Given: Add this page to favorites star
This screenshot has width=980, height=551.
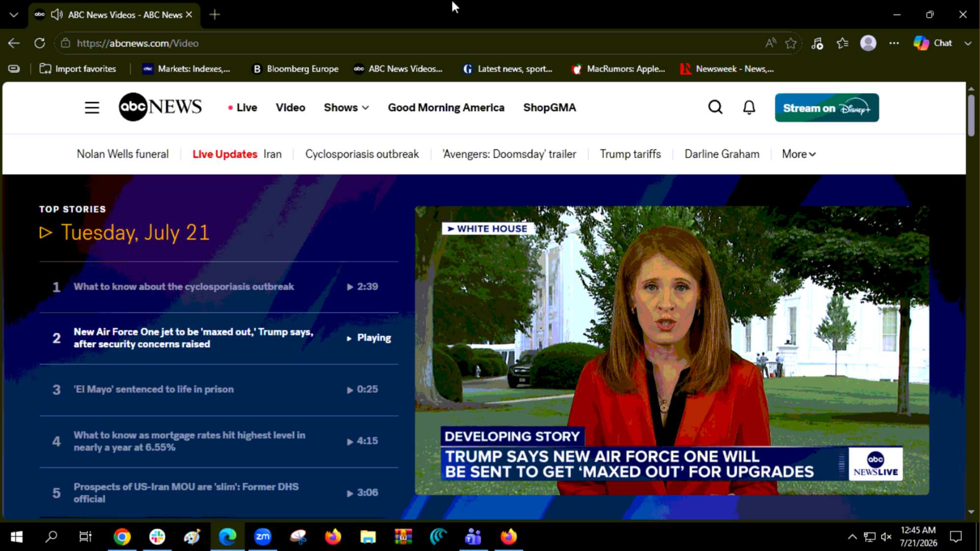Looking at the screenshot, I should point(791,43).
